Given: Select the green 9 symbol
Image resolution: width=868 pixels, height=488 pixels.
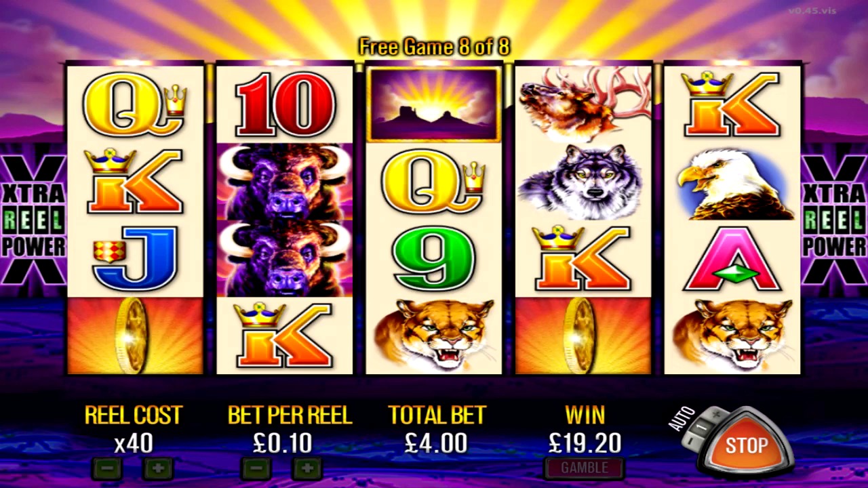Looking at the screenshot, I should (x=434, y=258).
